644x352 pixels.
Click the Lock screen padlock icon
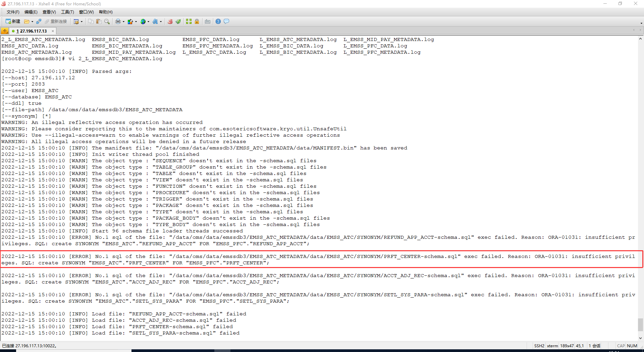point(197,21)
